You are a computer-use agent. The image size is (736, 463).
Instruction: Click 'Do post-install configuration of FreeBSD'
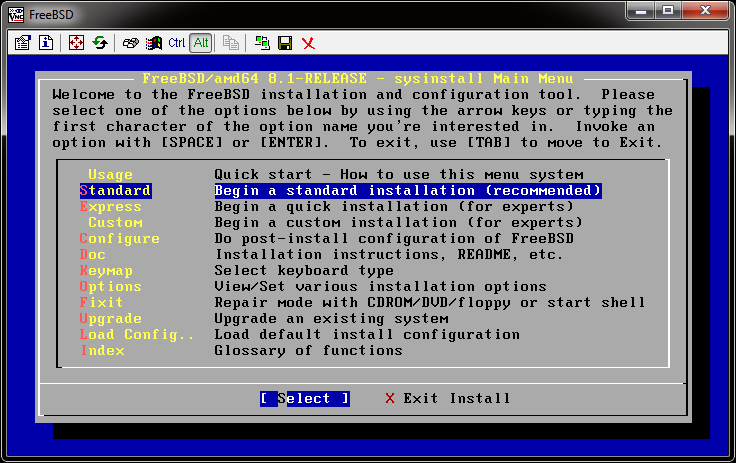pos(394,239)
